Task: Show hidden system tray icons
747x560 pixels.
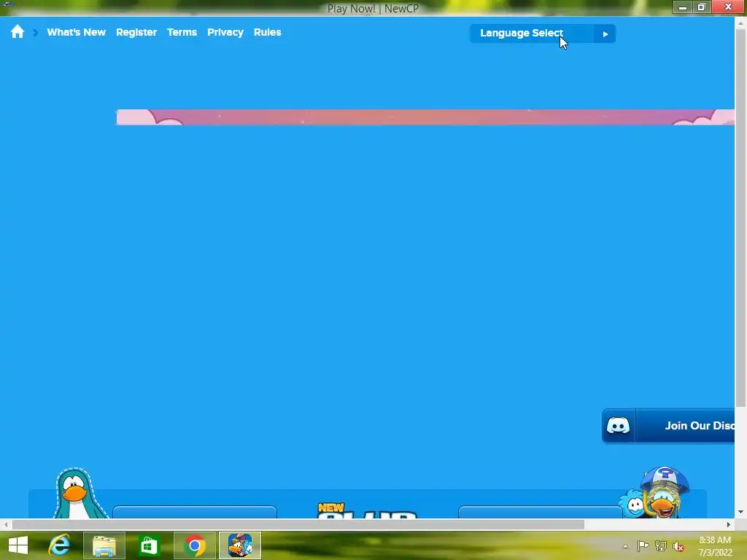Action: click(625, 546)
